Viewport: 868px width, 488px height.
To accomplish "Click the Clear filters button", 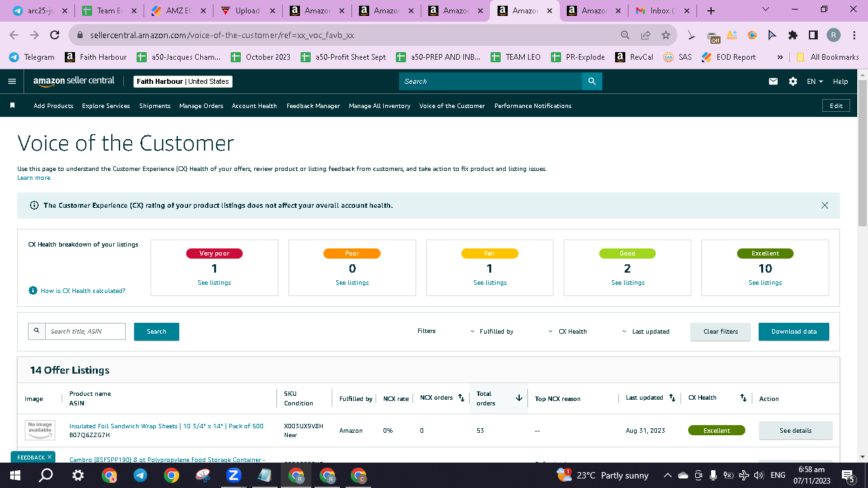I will click(x=721, y=332).
